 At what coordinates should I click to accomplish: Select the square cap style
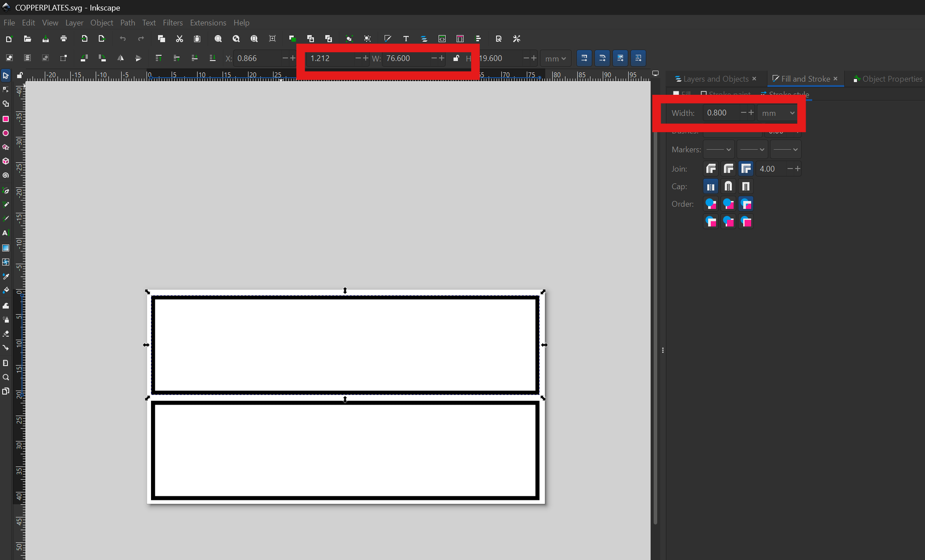[746, 187]
